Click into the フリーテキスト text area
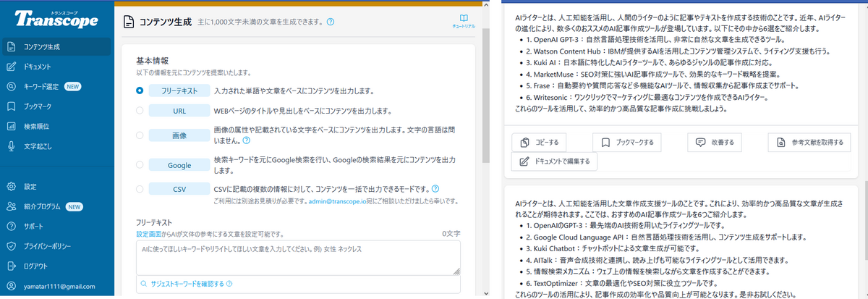This screenshot has width=868, height=299. pyautogui.click(x=298, y=258)
